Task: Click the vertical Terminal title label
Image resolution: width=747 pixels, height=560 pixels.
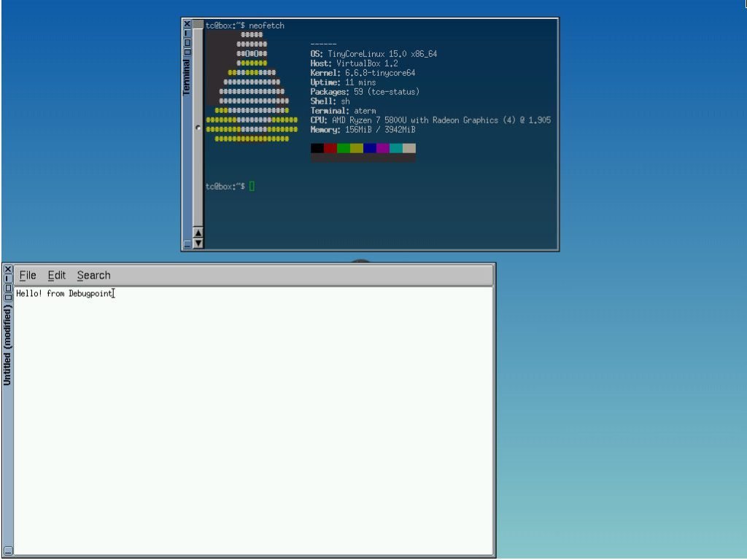Action: click(187, 77)
